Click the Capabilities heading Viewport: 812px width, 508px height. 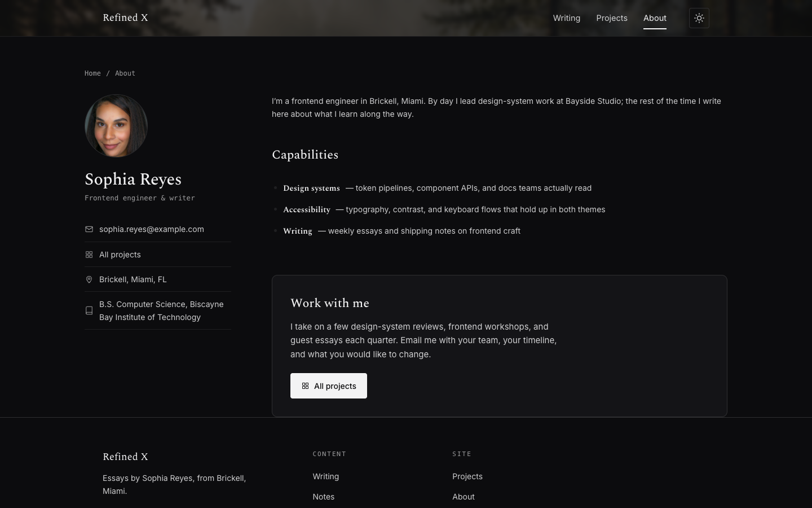click(x=305, y=155)
